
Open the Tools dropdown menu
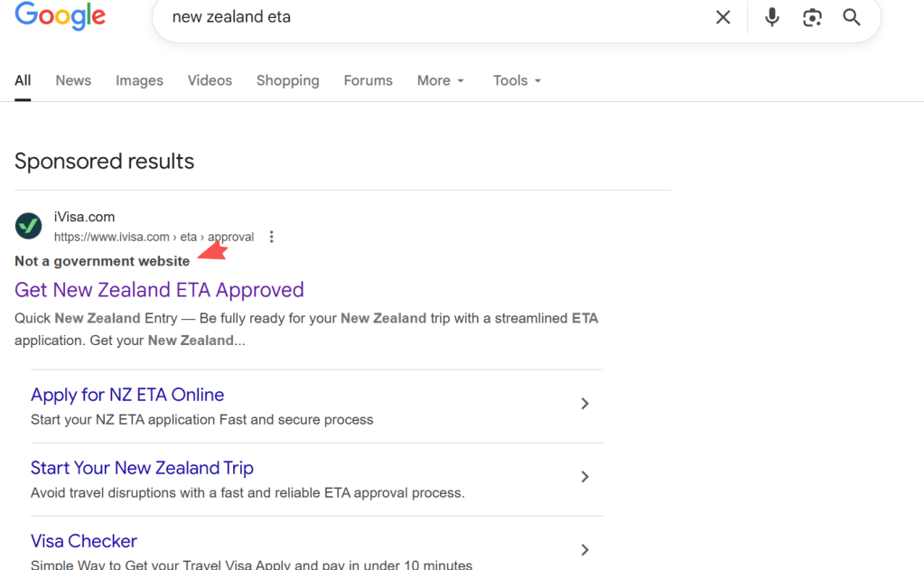point(518,80)
